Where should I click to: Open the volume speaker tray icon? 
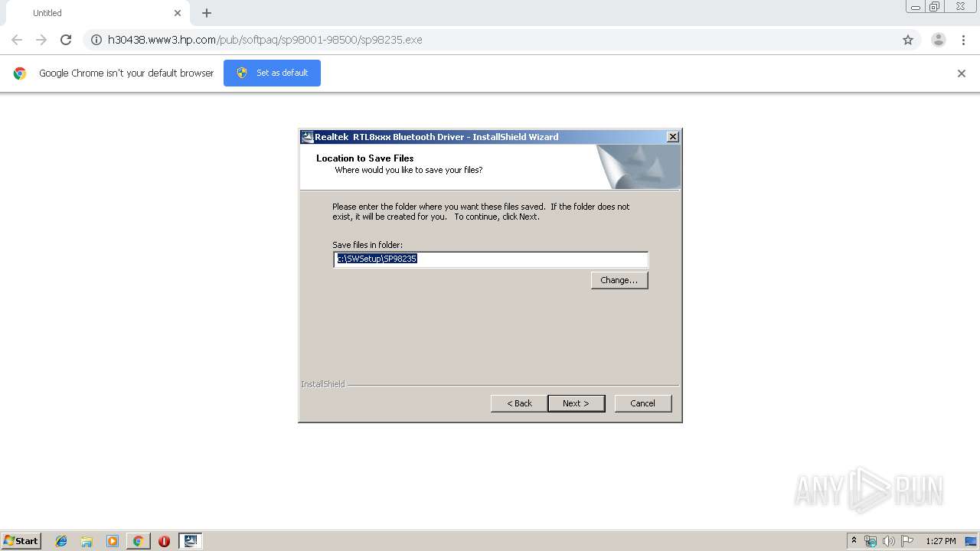(889, 541)
